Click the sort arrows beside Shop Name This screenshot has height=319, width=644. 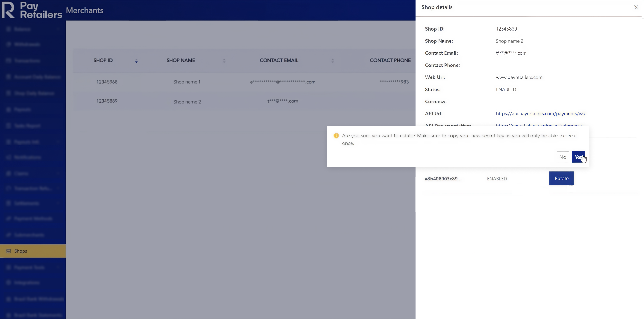coord(224,61)
